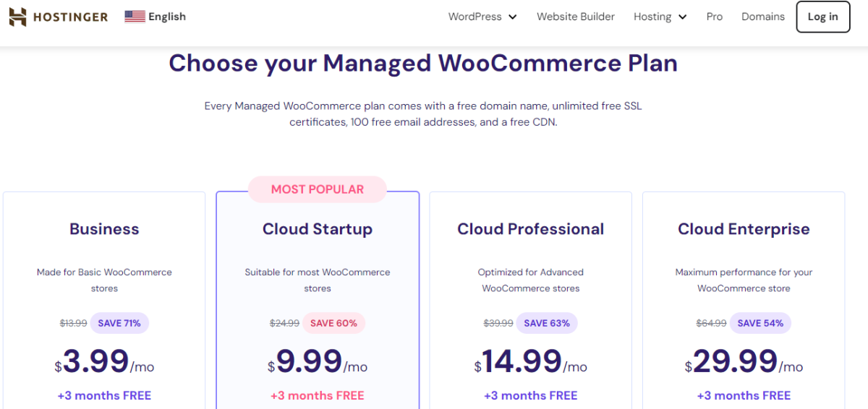Screen dimensions: 868x409
Task: Click the crossed-out $24.99 price
Action: pyautogui.click(x=284, y=323)
